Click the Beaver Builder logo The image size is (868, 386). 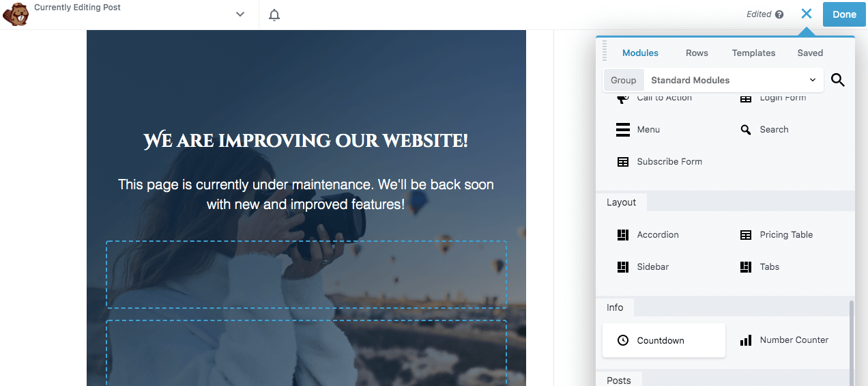16,14
